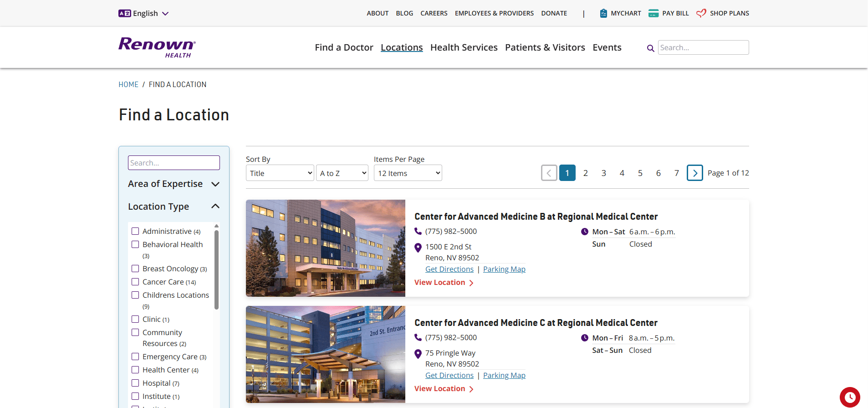Click the magnifier icon in header search
Image resolution: width=868 pixels, height=408 pixels.
point(651,48)
